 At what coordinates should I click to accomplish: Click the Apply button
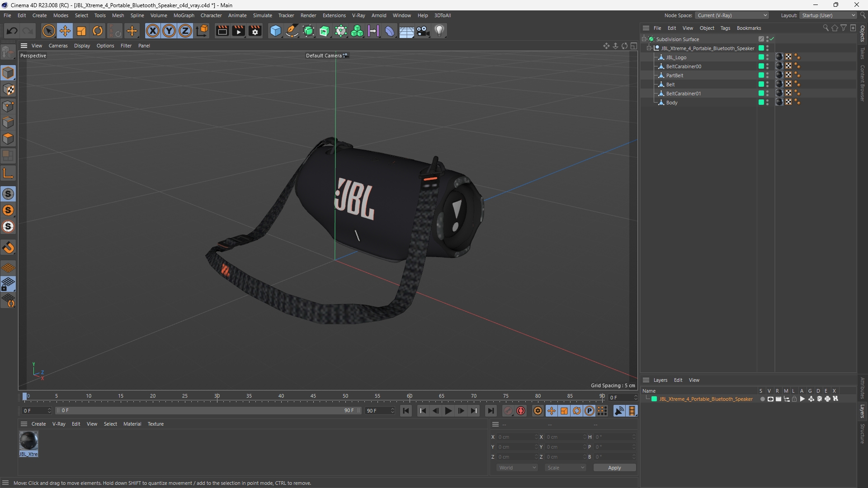point(614,468)
